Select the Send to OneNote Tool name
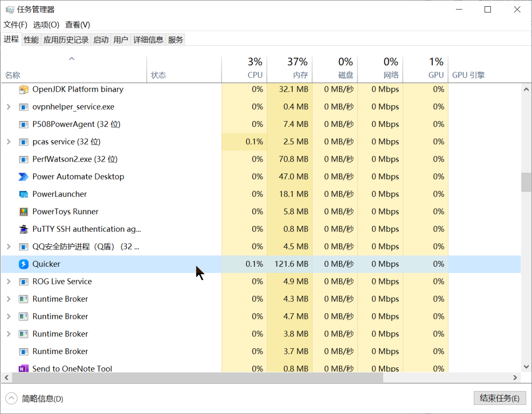Viewport: 532px width, 414px height. [x=72, y=369]
